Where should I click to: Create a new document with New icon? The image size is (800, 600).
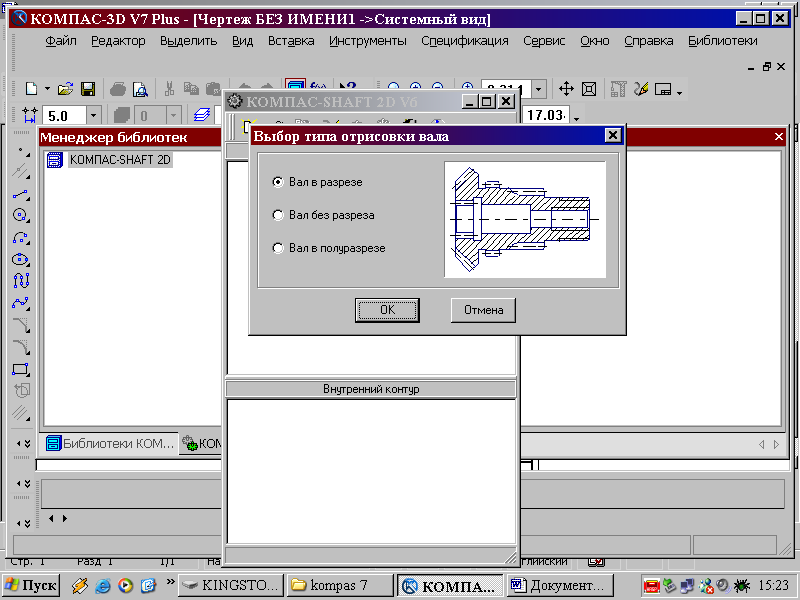(x=32, y=89)
